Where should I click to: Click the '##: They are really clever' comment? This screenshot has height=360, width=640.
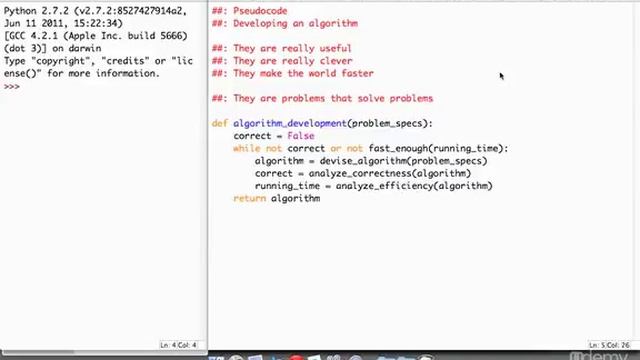pos(282,61)
